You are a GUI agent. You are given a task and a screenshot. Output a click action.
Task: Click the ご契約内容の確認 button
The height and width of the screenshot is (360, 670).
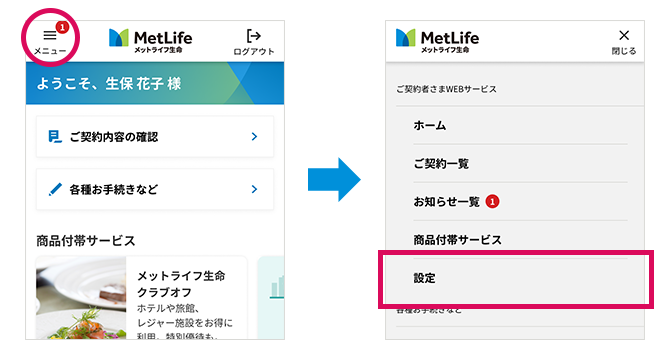pyautogui.click(x=155, y=137)
